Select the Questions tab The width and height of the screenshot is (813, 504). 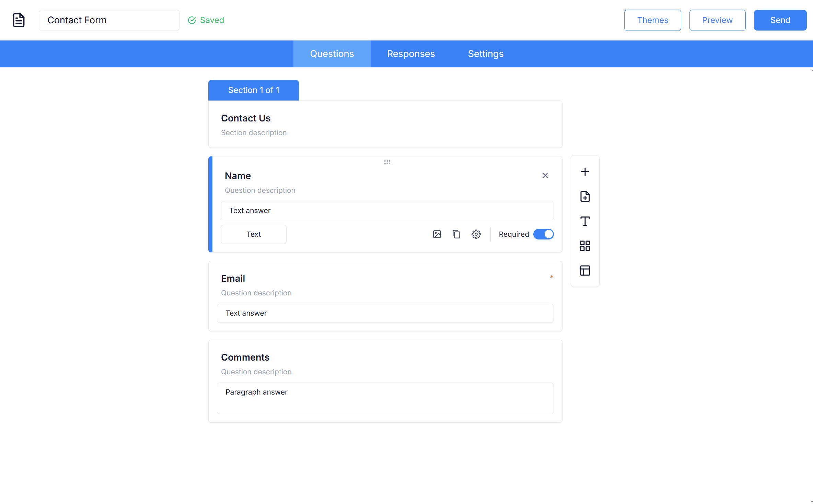tap(332, 54)
